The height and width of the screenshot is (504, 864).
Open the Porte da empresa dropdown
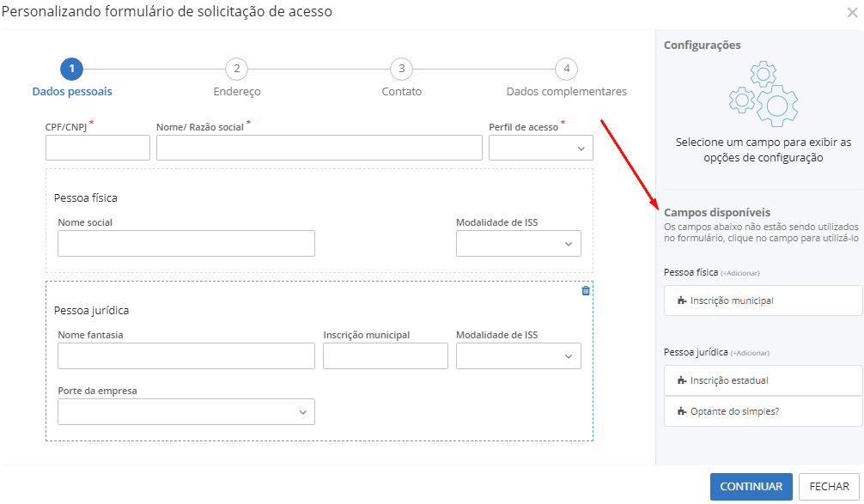click(x=186, y=412)
